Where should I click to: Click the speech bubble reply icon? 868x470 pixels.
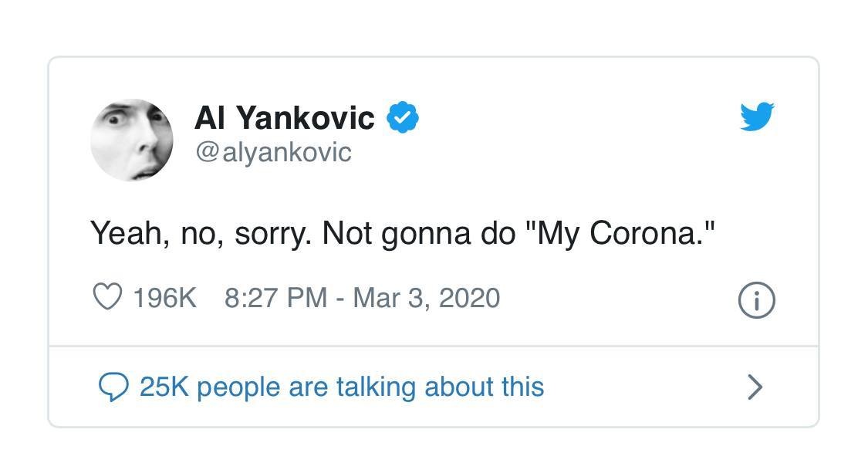point(113,387)
